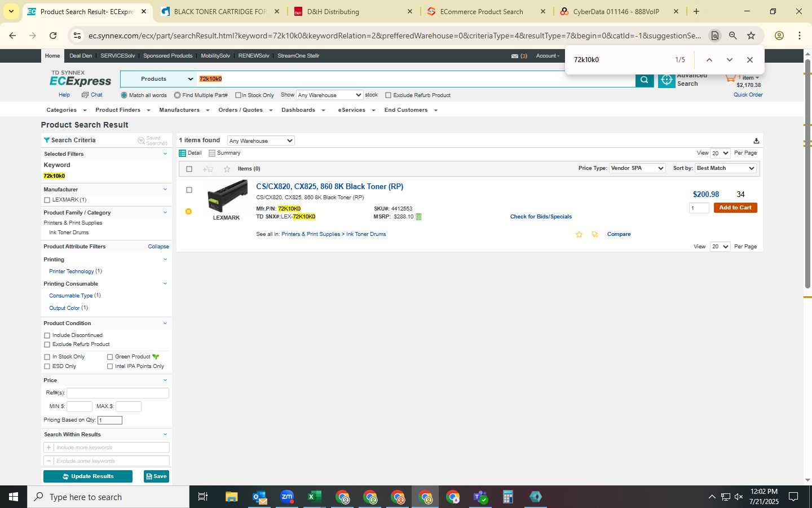Open Orders / Quotes menu
Screen dimensions: 812x508
tap(245, 110)
